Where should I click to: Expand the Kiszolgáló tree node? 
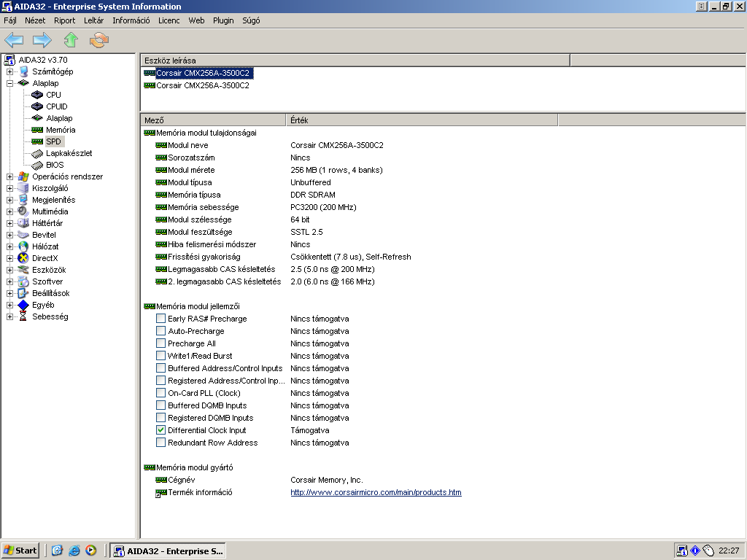click(9, 188)
